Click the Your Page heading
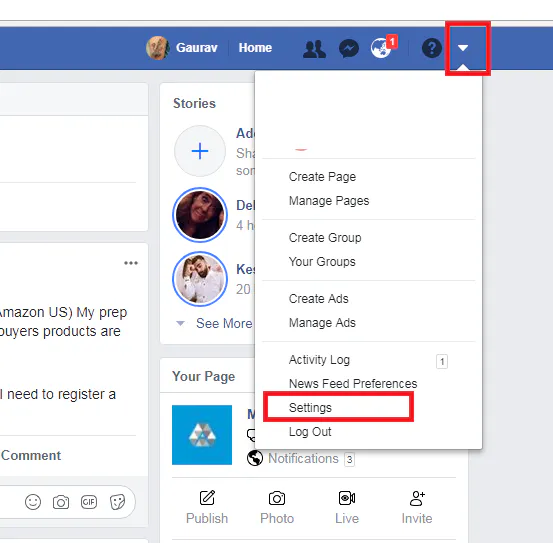 pos(203,376)
